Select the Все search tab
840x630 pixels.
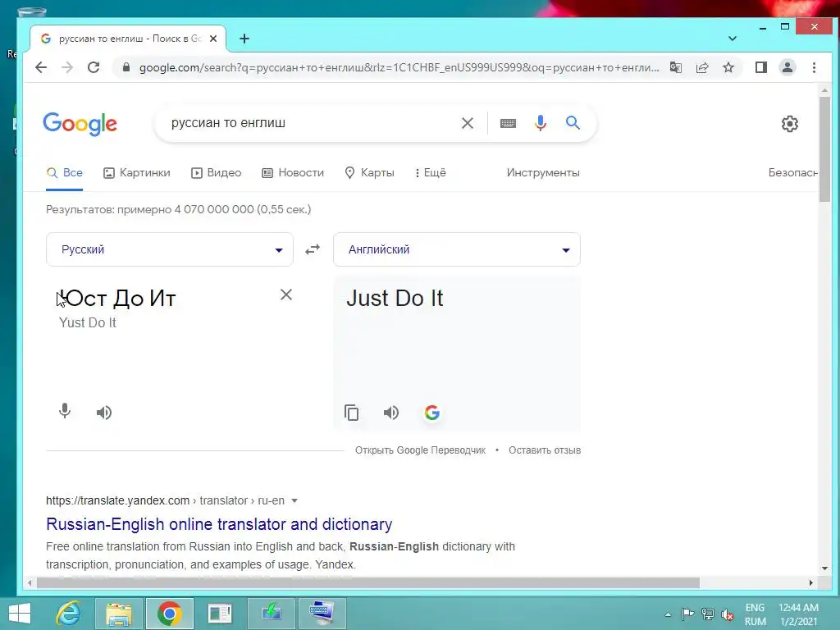[x=64, y=172]
